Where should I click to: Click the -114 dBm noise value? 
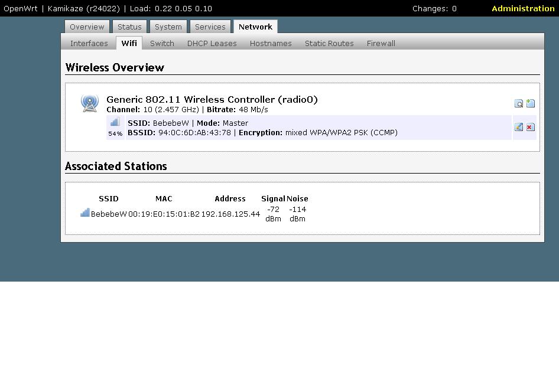coord(297,214)
